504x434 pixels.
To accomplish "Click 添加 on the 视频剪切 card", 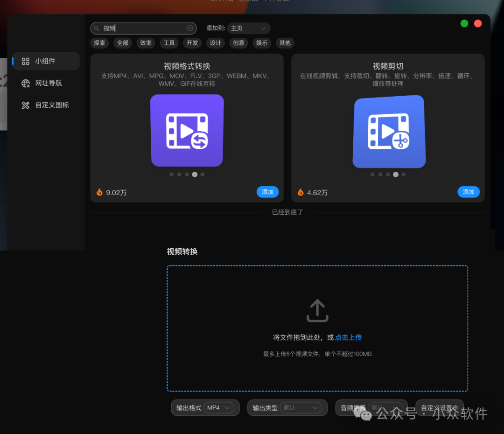I will (469, 192).
